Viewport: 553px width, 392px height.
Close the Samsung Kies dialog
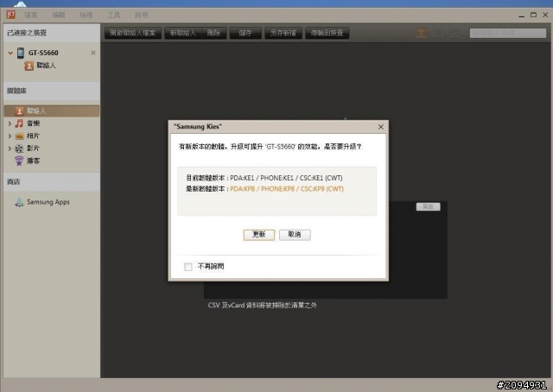[x=381, y=127]
